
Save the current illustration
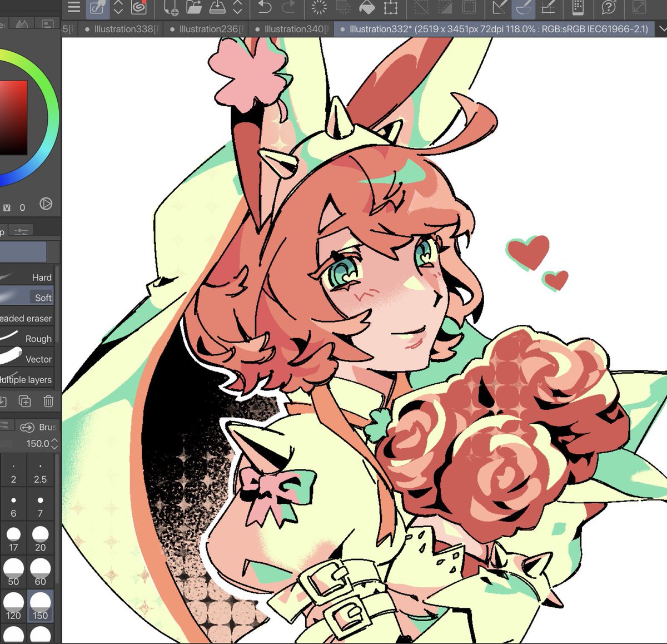tap(217, 7)
